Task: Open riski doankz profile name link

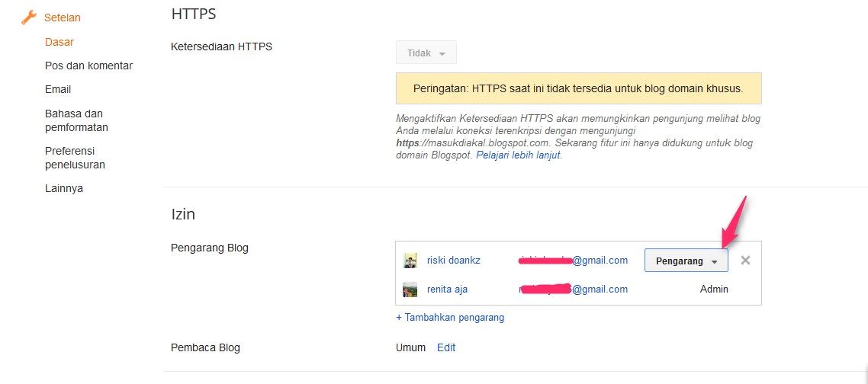Action: (x=453, y=261)
